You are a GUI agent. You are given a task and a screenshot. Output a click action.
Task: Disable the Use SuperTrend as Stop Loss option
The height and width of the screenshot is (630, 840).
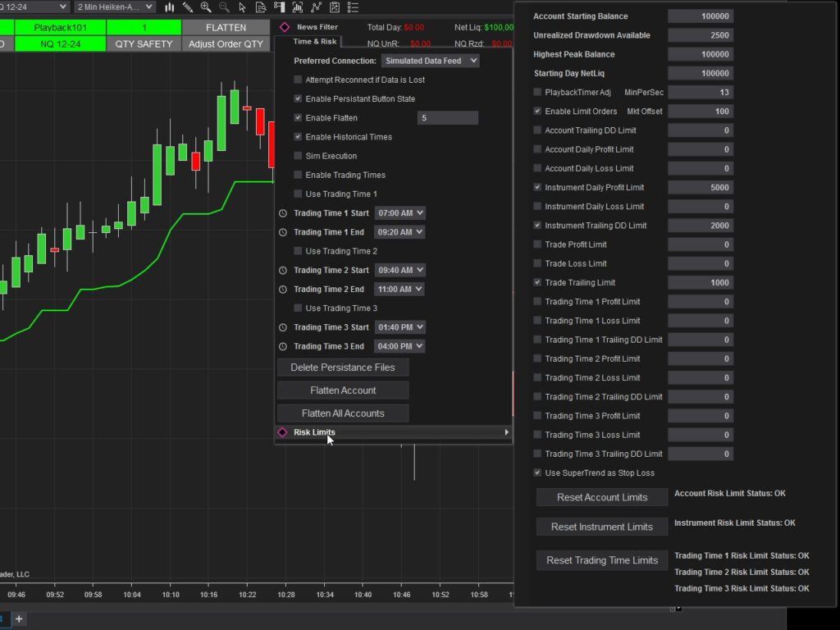click(x=537, y=472)
